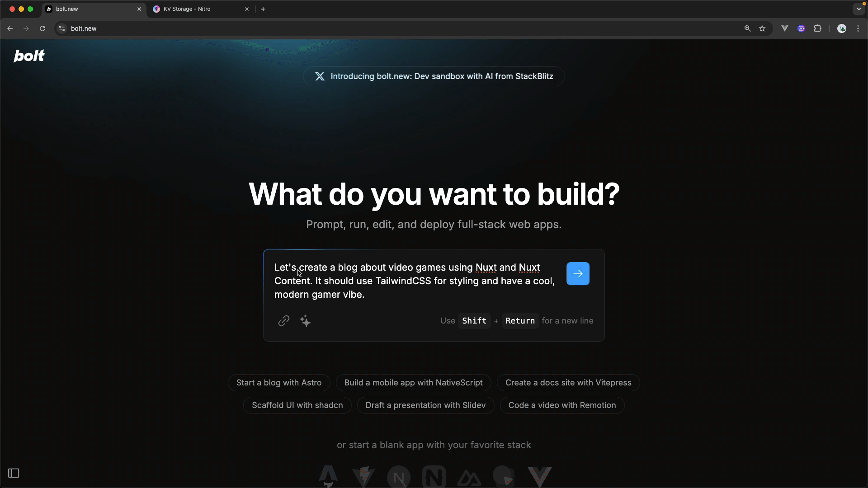Click 'Code a video with Remotion' suggestion
Viewport: 868px width, 488px height.
[561, 404]
